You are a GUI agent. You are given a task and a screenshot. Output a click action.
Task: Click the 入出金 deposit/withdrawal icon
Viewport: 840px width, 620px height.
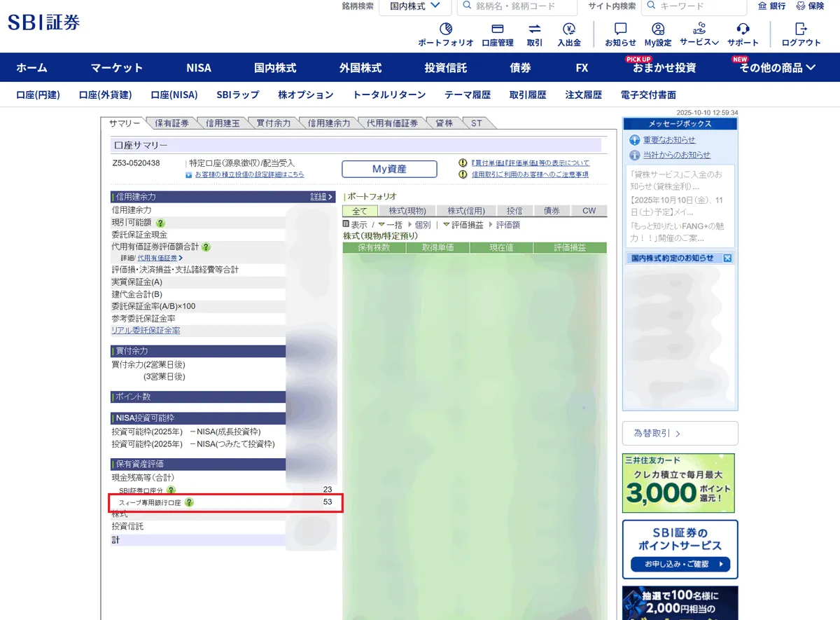pyautogui.click(x=569, y=29)
